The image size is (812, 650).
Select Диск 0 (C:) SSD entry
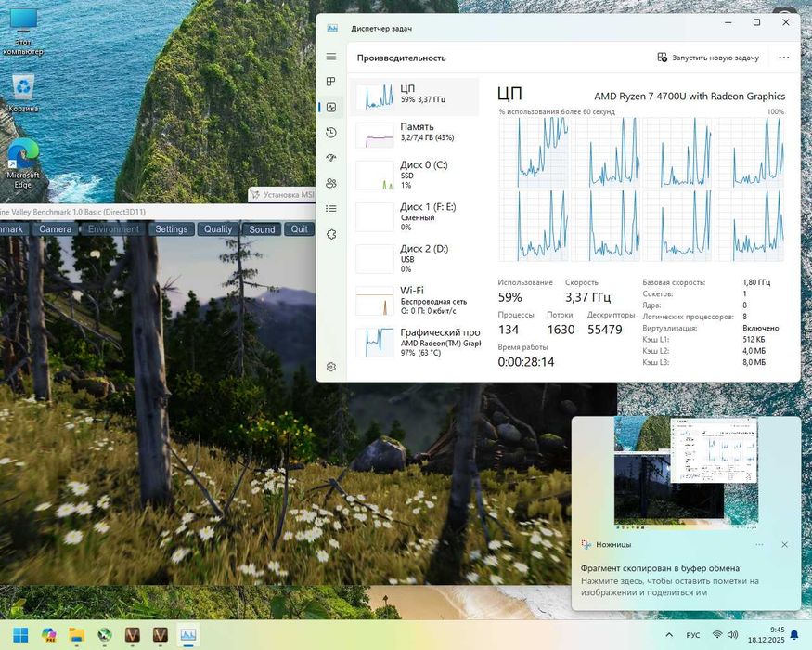pos(415,175)
